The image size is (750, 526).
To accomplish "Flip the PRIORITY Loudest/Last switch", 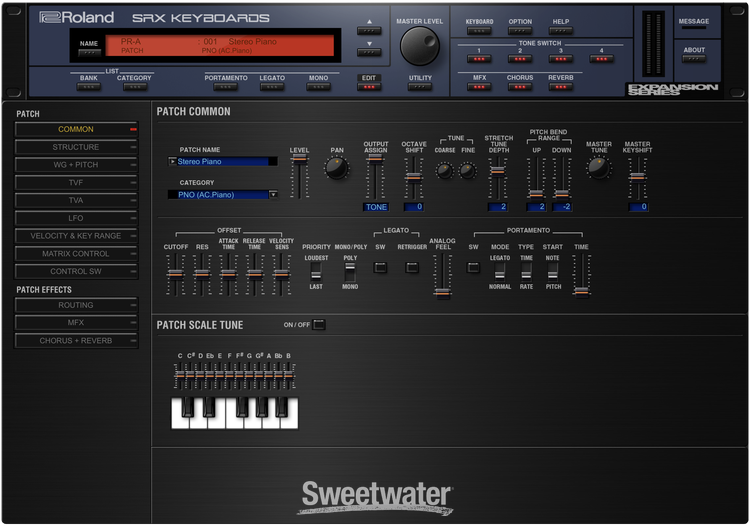I will coord(316,272).
